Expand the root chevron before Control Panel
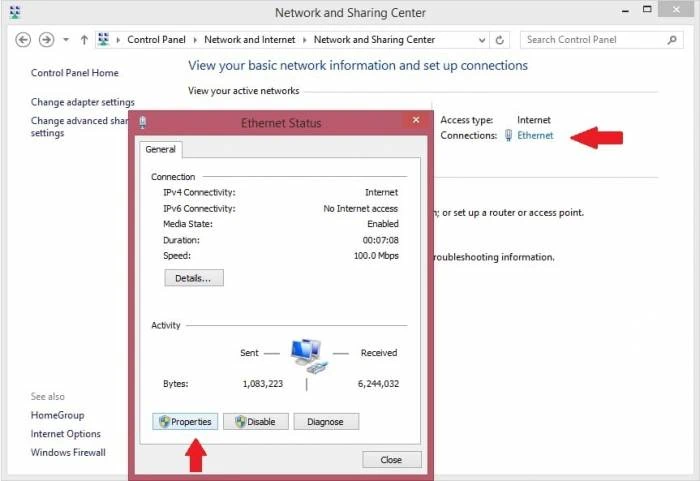 [x=118, y=40]
